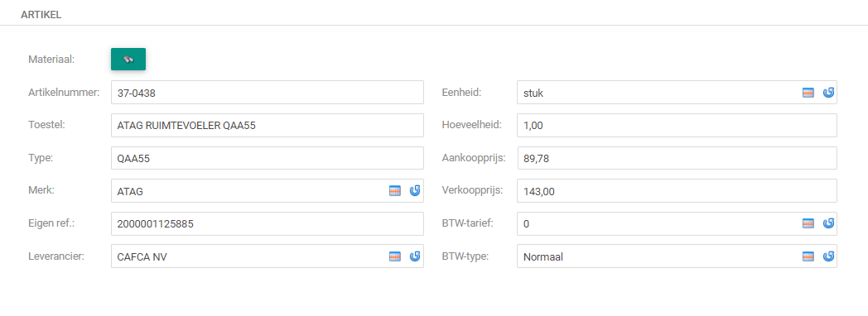The width and height of the screenshot is (868, 316).
Task: Open the Leverancier lookup list icon
Action: (x=395, y=256)
